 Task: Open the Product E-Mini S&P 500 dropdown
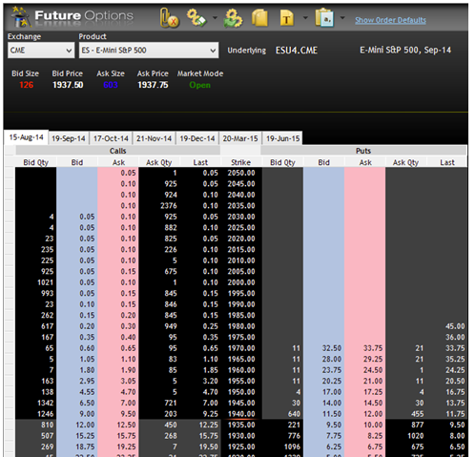pyautogui.click(x=149, y=51)
